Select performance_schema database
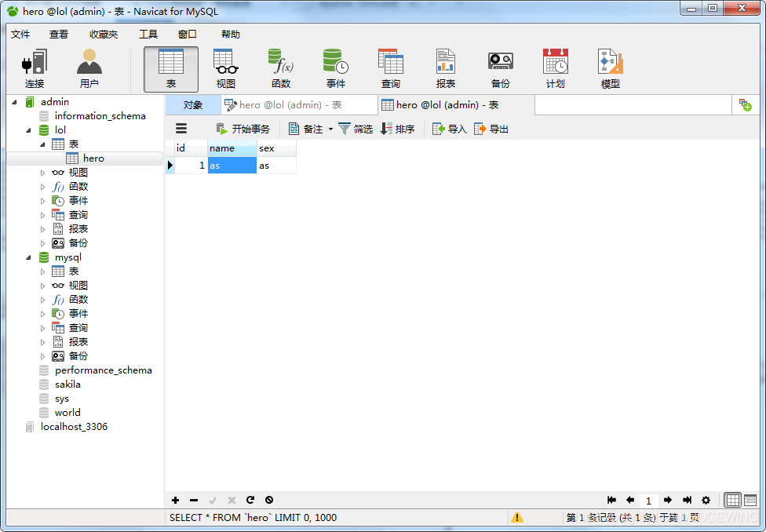 click(x=103, y=370)
